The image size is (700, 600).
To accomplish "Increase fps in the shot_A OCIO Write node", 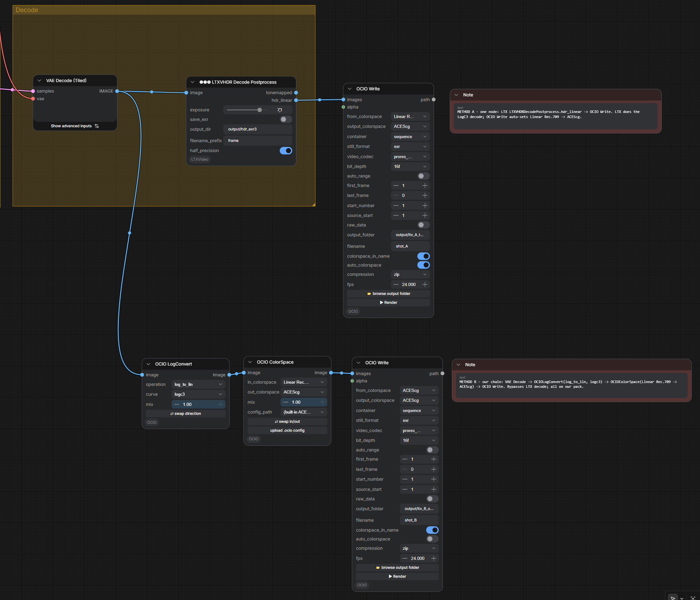I will (425, 284).
